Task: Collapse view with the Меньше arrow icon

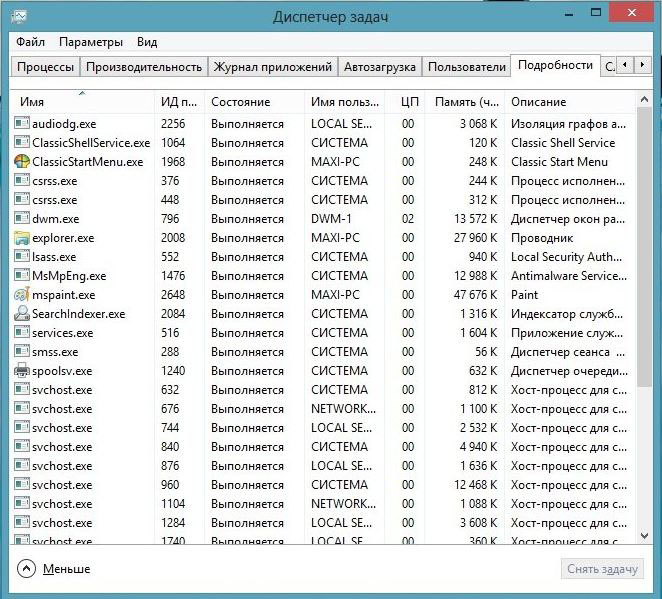Action: (x=26, y=568)
